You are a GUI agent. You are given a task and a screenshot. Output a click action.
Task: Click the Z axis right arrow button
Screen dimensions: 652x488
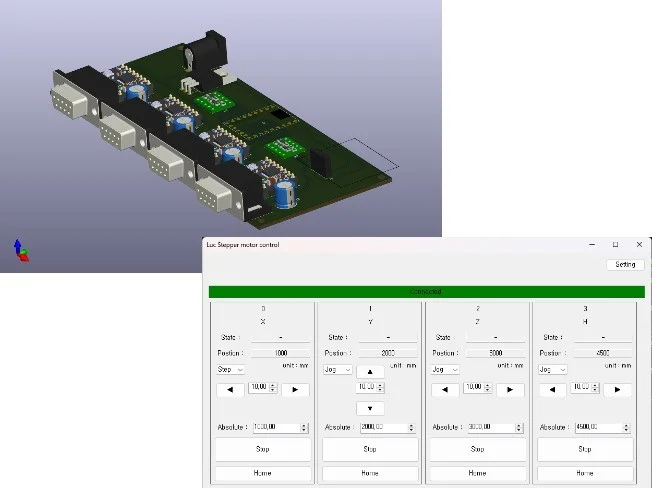pos(510,389)
